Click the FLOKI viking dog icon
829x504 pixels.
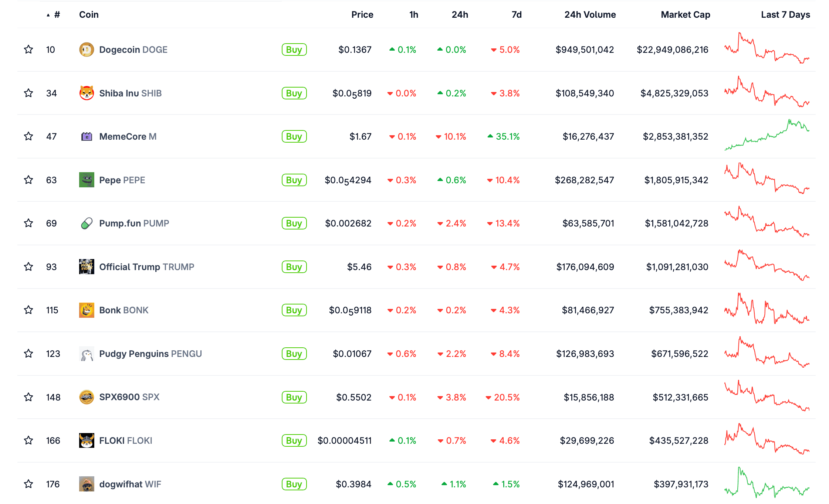87,440
